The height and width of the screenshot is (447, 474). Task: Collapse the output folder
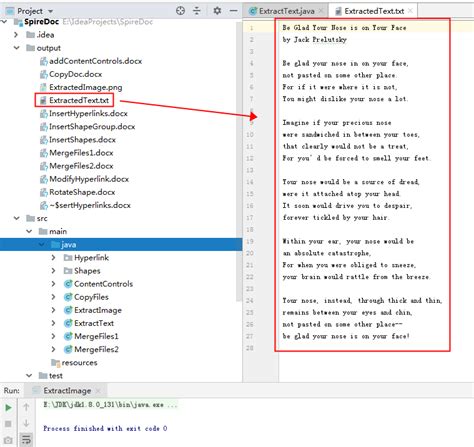click(x=16, y=48)
